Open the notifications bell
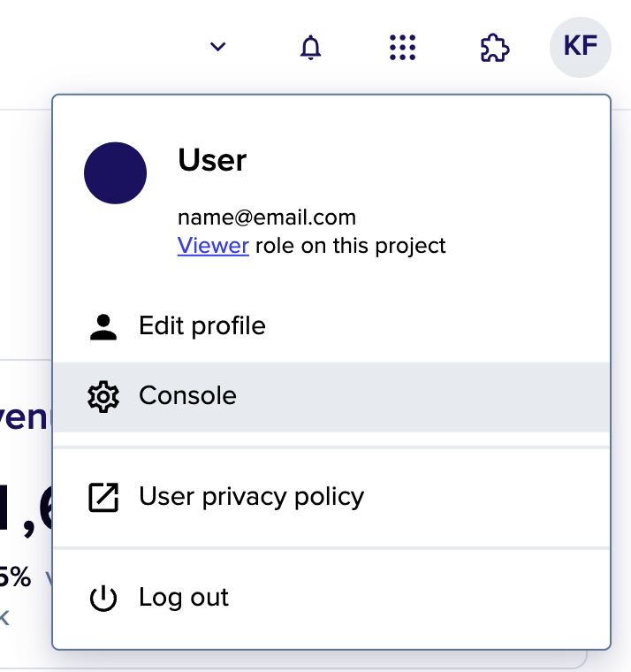The height and width of the screenshot is (672, 631). tap(310, 47)
